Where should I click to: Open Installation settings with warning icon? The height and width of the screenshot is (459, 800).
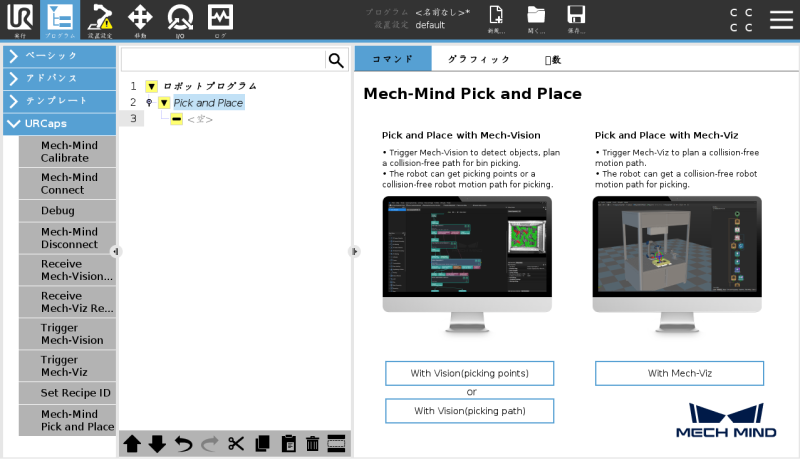99,19
